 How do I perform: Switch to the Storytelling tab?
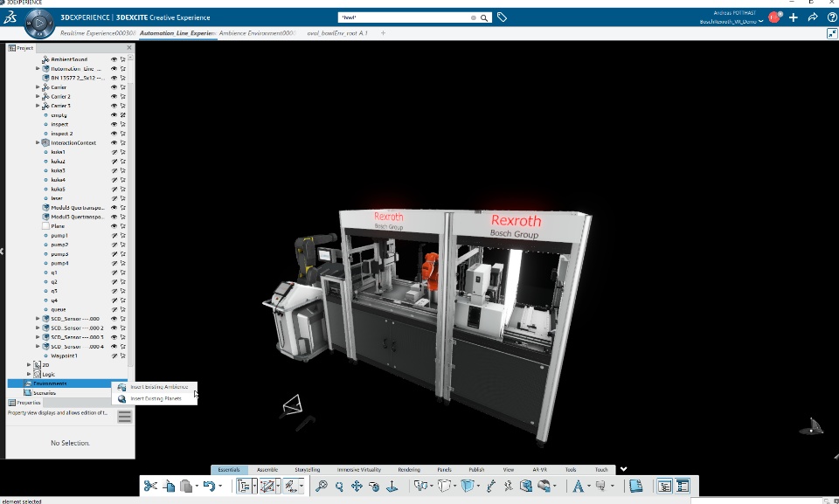(x=307, y=470)
